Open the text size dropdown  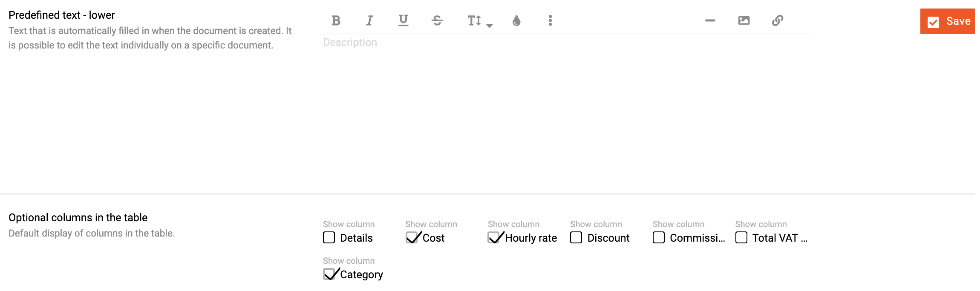(x=479, y=21)
